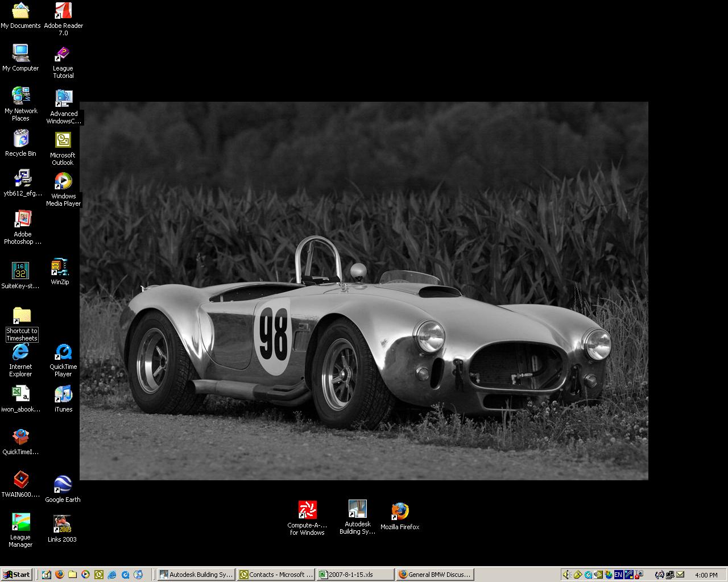Switch to the General BMW Discussion window

pyautogui.click(x=435, y=574)
